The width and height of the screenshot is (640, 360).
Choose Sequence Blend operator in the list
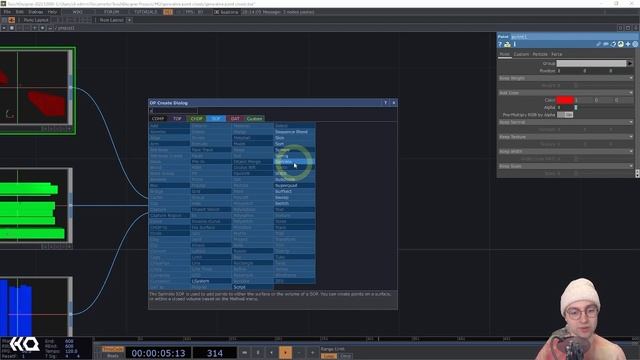[x=294, y=132]
